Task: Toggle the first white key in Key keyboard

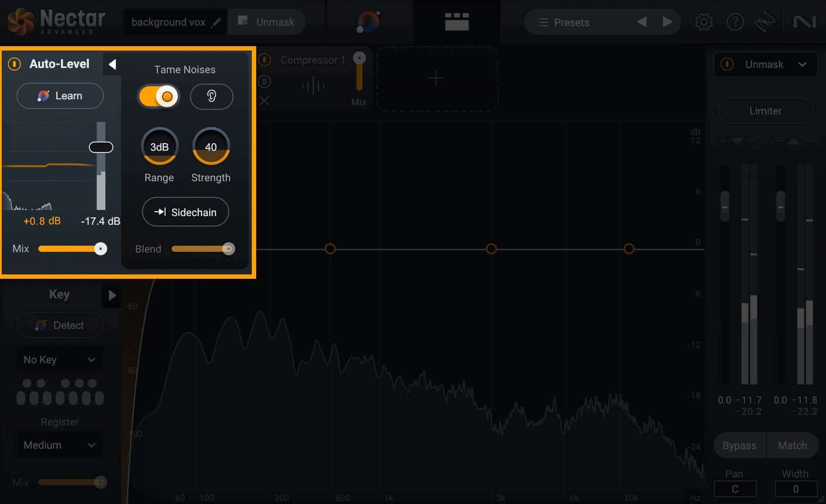Action: tap(21, 398)
